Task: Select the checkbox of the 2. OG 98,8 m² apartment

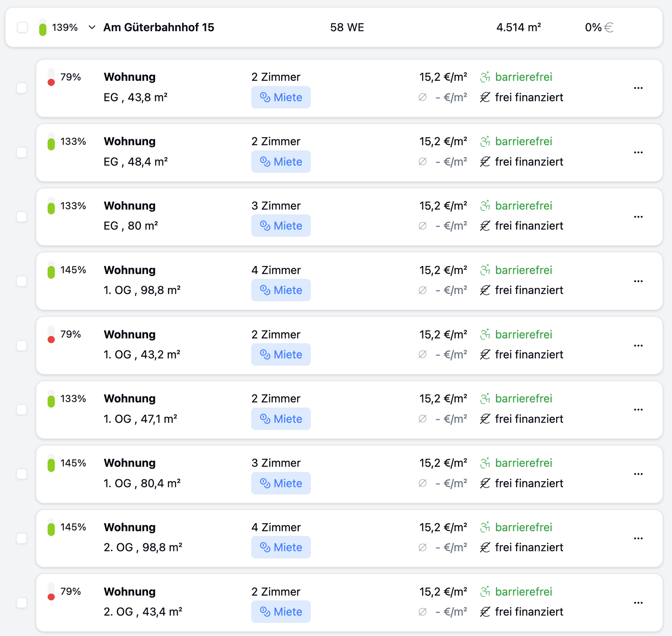Action: (22, 538)
